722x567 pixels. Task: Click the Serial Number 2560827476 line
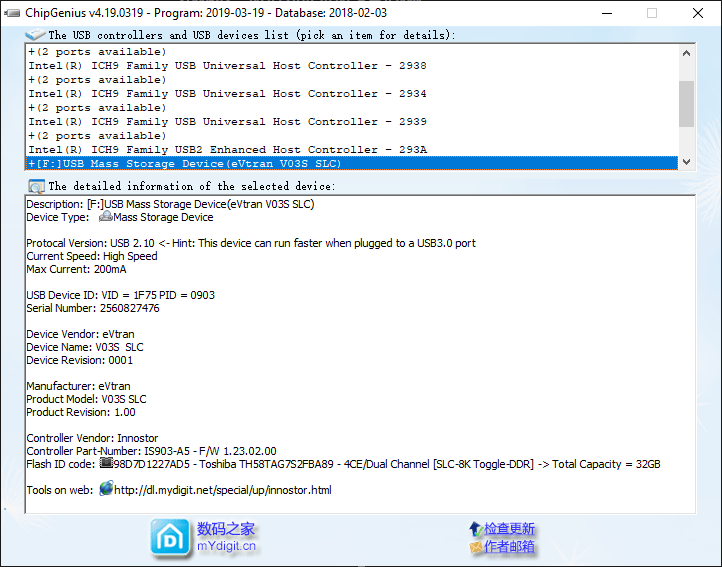[x=93, y=308]
